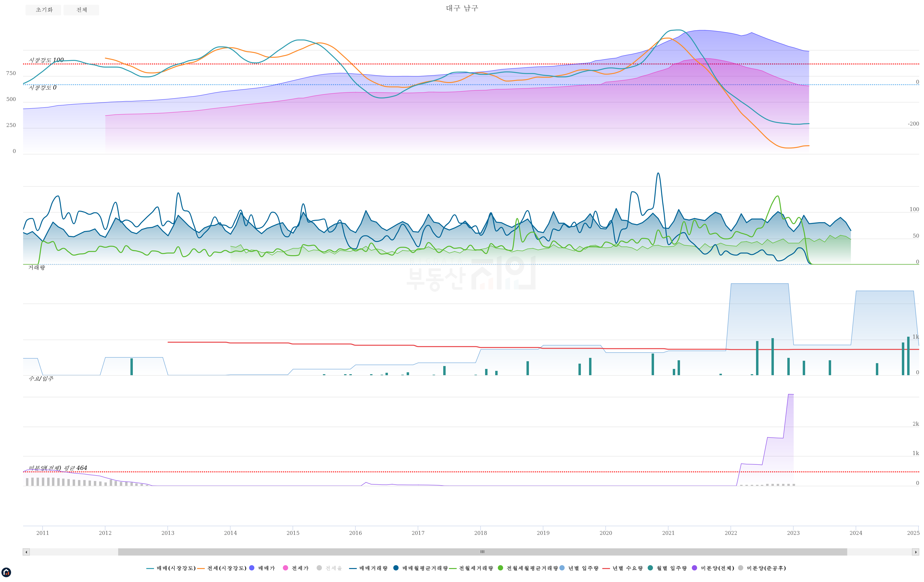Image resolution: width=924 pixels, height=582 pixels.
Task: Click the 월별 입주량 teal legend dot
Action: (x=650, y=568)
